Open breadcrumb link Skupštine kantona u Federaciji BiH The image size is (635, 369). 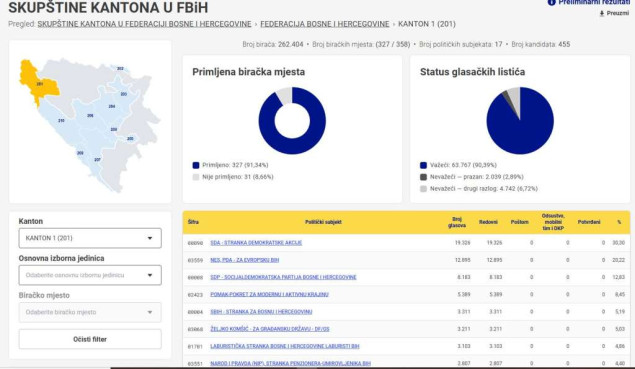pyautogui.click(x=144, y=24)
